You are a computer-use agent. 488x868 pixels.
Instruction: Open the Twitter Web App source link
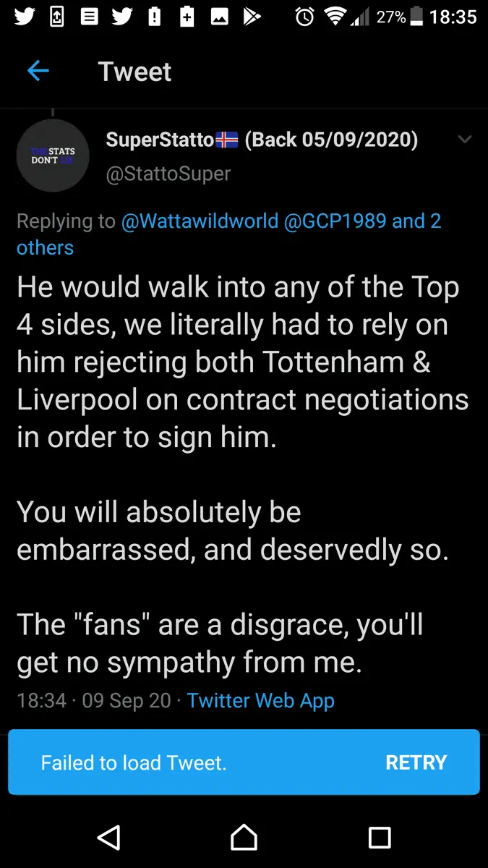(260, 700)
